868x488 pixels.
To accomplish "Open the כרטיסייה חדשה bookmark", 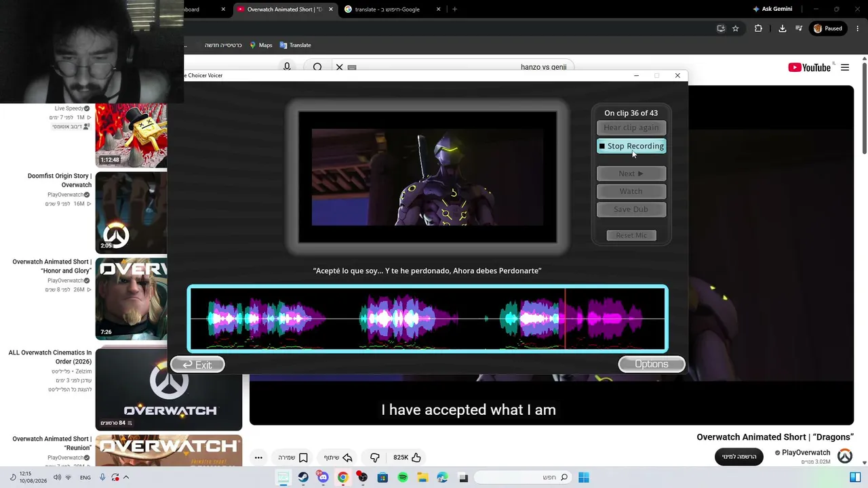I will click(x=224, y=45).
